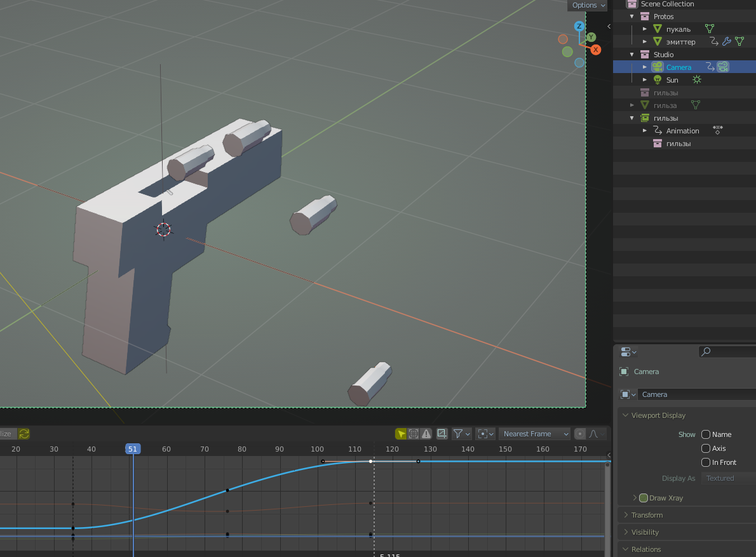Open the Nearest Frame snap dropdown

[x=534, y=434]
